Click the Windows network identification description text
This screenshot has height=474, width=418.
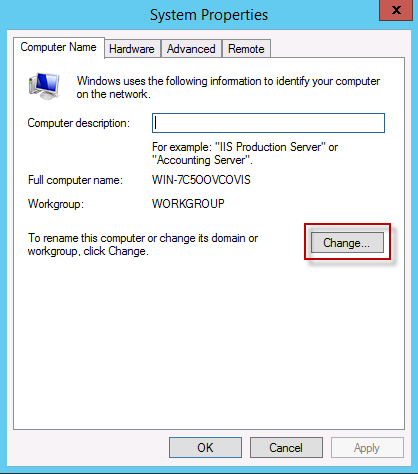pos(228,87)
